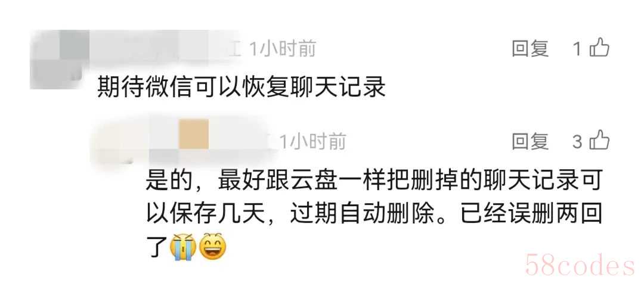Click the reply line starting 是的，最好跟云盘

[374, 182]
